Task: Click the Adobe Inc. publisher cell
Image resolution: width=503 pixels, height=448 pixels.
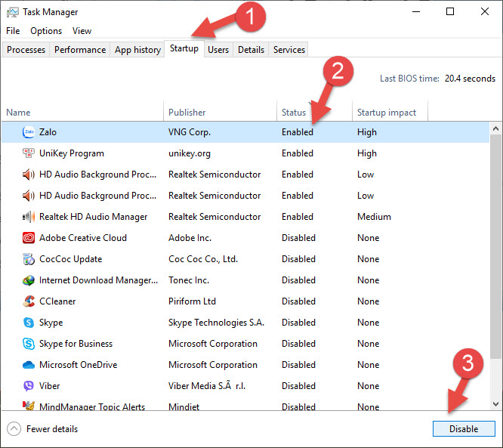Action: tap(190, 238)
